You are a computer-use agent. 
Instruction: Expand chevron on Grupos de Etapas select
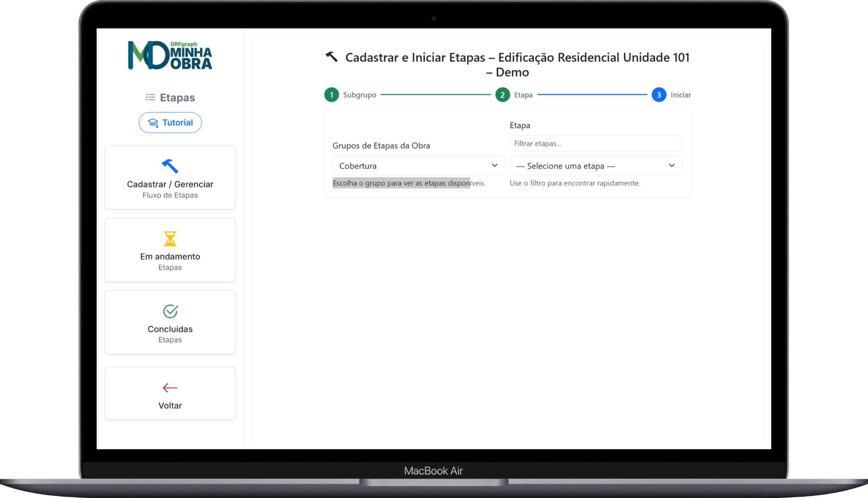(x=494, y=166)
